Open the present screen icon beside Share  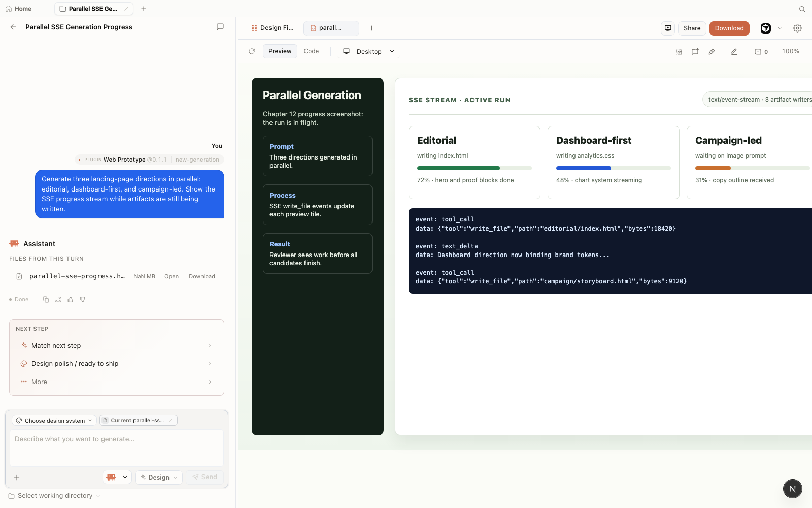(x=668, y=28)
